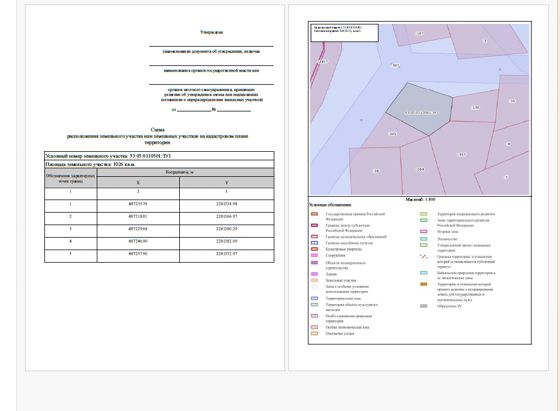Select the sky-blue outlined legend swatch
Image resolution: width=560 pixels, height=411 pixels.
(424, 273)
